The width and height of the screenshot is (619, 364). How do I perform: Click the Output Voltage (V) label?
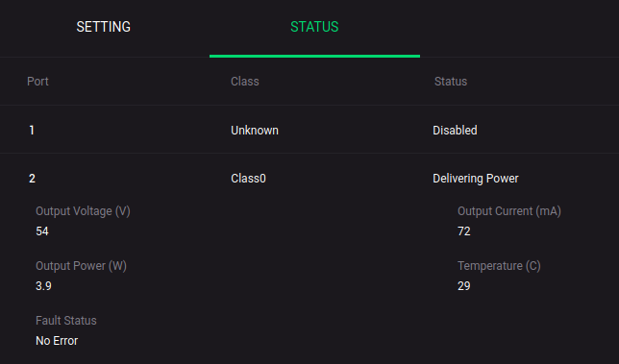[x=83, y=211]
